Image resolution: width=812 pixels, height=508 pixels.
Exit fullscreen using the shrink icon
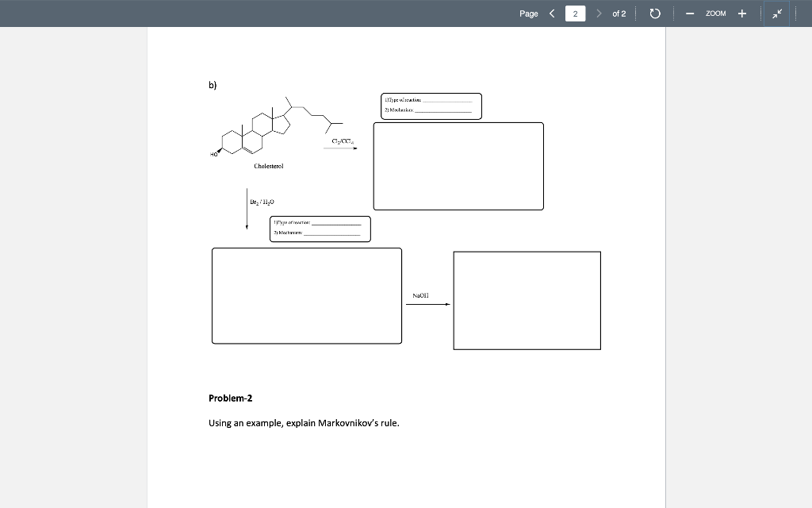point(776,13)
